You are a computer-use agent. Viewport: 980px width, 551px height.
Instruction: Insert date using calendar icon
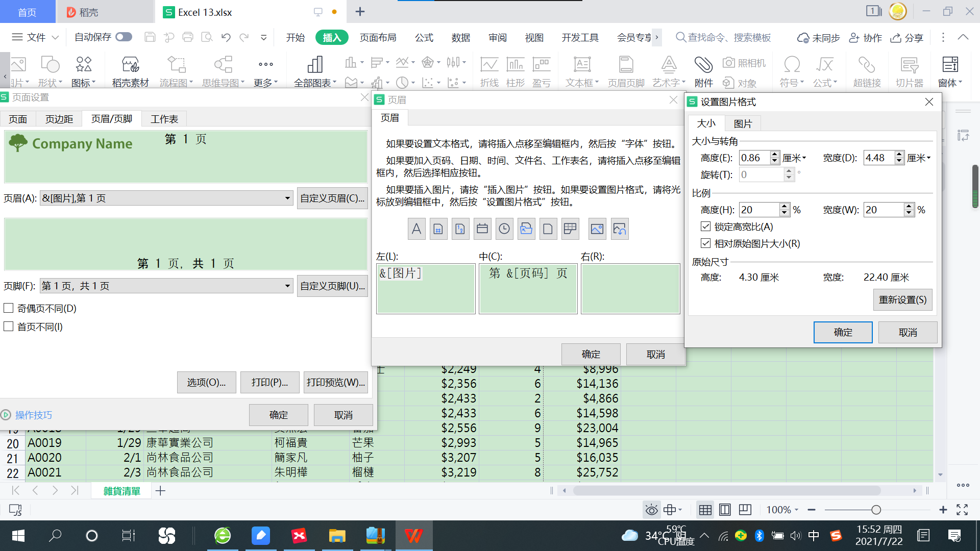(x=482, y=229)
